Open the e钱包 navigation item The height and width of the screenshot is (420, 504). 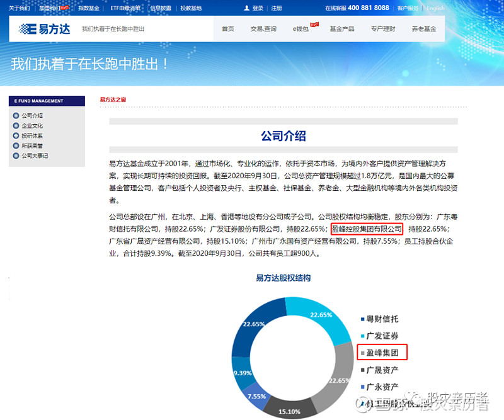point(301,29)
